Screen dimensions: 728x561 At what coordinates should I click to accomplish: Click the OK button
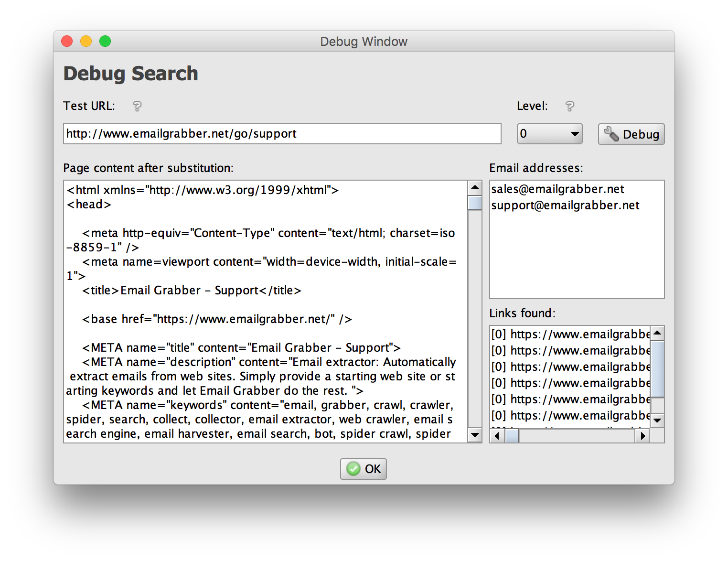[364, 469]
